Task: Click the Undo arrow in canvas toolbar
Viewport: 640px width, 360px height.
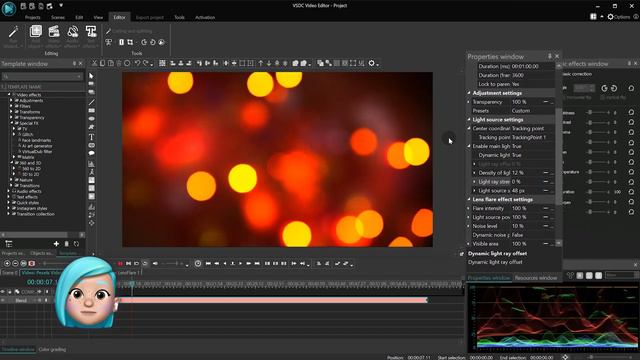Action: (138, 63)
